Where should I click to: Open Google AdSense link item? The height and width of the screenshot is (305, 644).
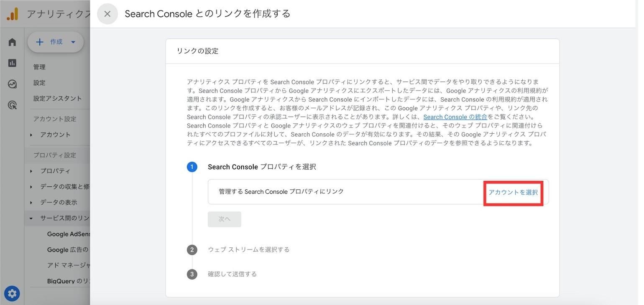click(69, 234)
